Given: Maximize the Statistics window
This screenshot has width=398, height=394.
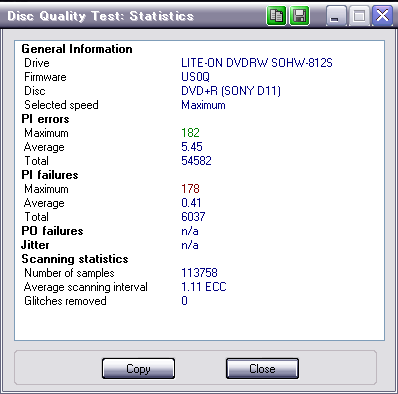Looking at the screenshot, I should click(359, 15).
